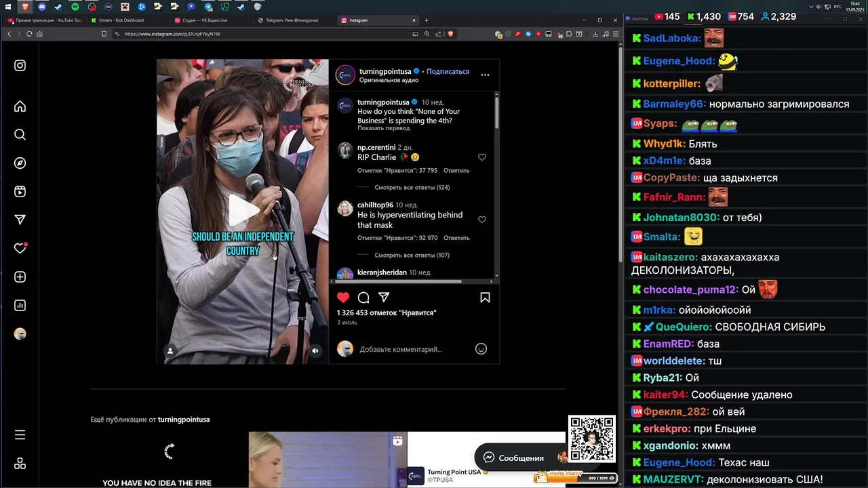The image size is (868, 488).
Task: Open a new browser tab with plus
Action: (x=427, y=20)
